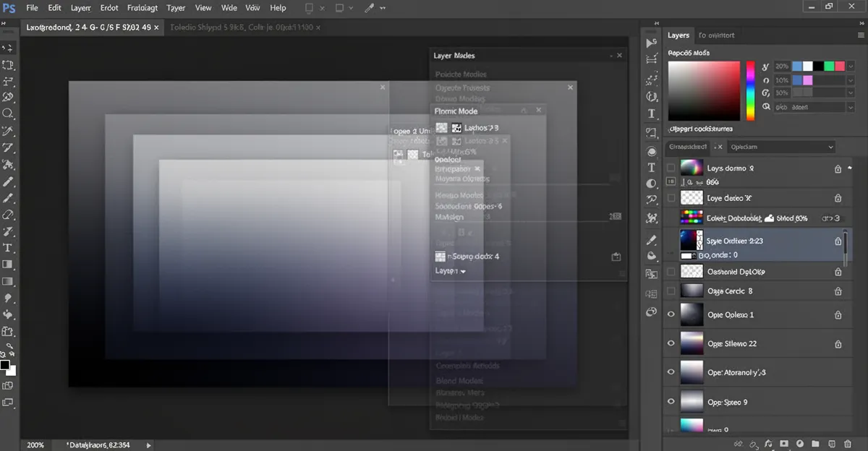This screenshot has height=451, width=868.
Task: Click the 'Flomic Mode' dialog title
Action: tap(456, 111)
